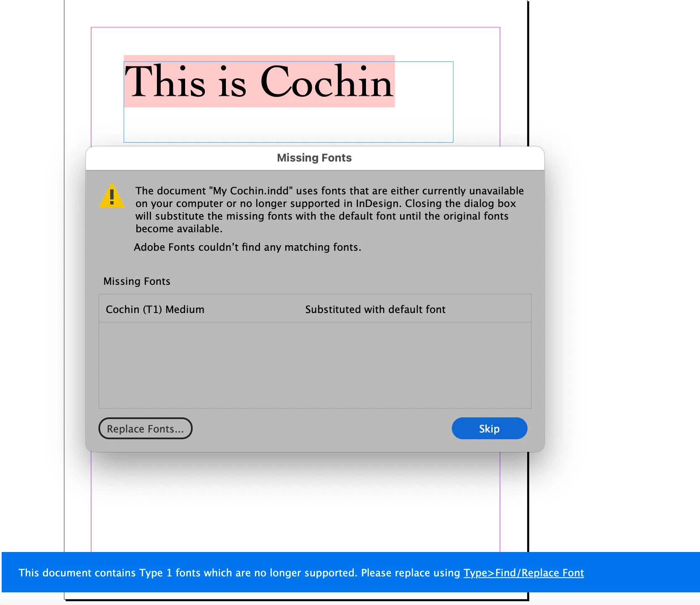700x605 pixels.
Task: Open the Type>Find/Replace Font link
Action: (524, 573)
